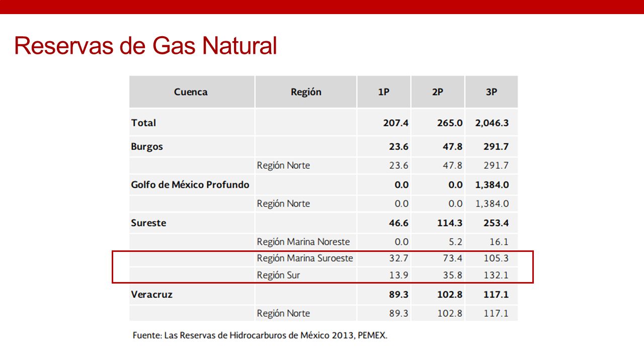Select Región Marina Noreste cell
The width and height of the screenshot is (644, 362).
pos(303,242)
